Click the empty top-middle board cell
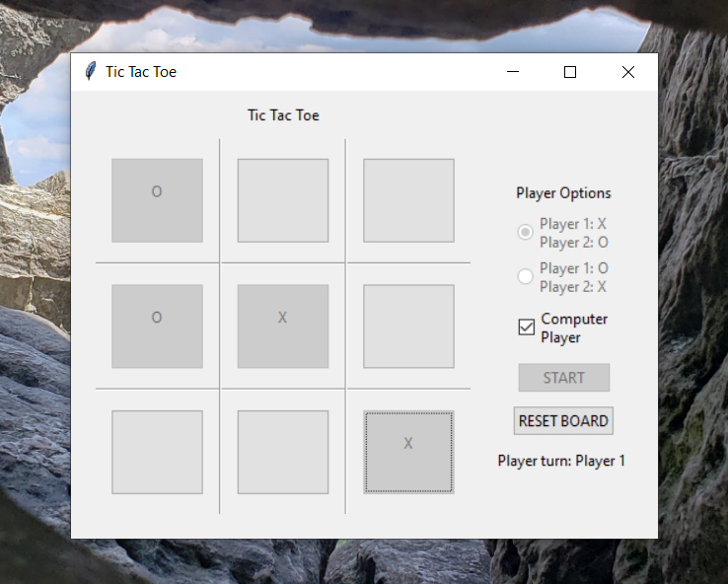The width and height of the screenshot is (728, 584). tap(283, 200)
